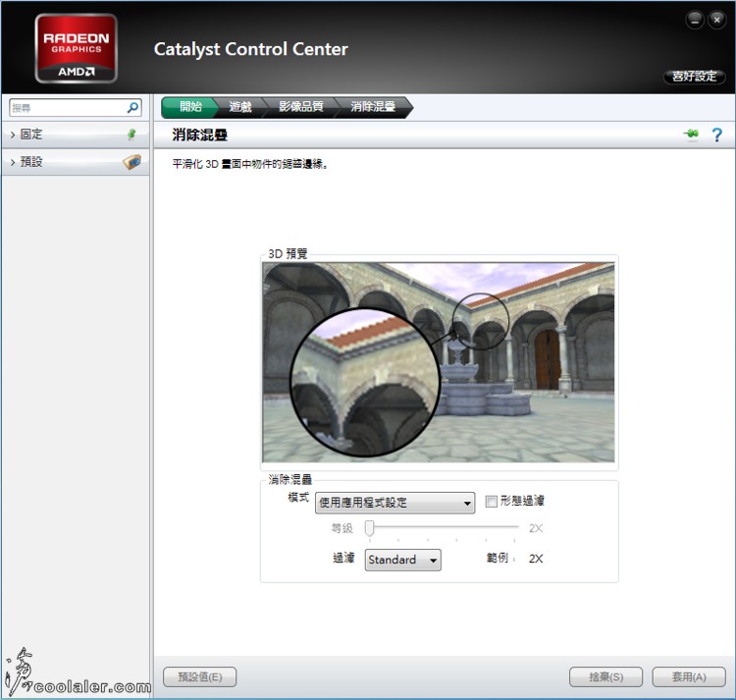This screenshot has width=736, height=700.
Task: Click the preset box icon beside 預設
Action: point(131,162)
